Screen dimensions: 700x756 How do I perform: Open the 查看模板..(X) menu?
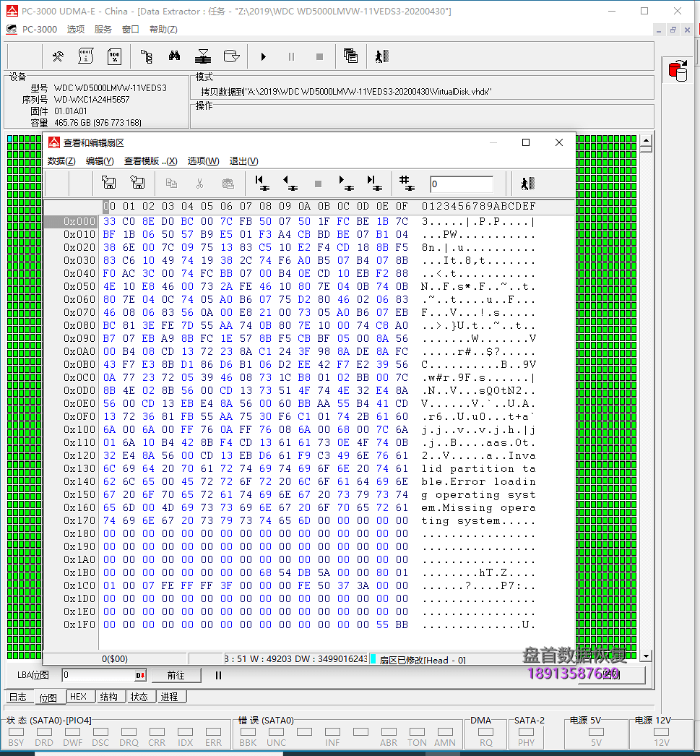[x=151, y=161]
